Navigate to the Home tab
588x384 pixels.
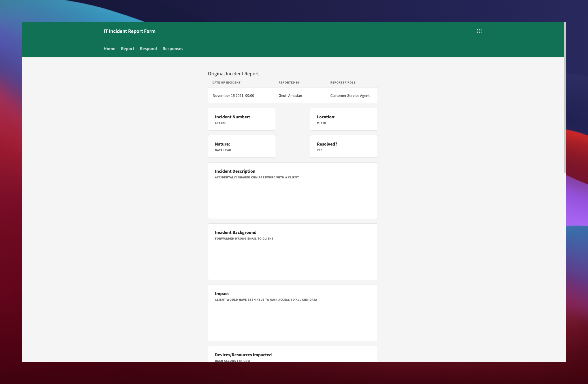coord(109,48)
